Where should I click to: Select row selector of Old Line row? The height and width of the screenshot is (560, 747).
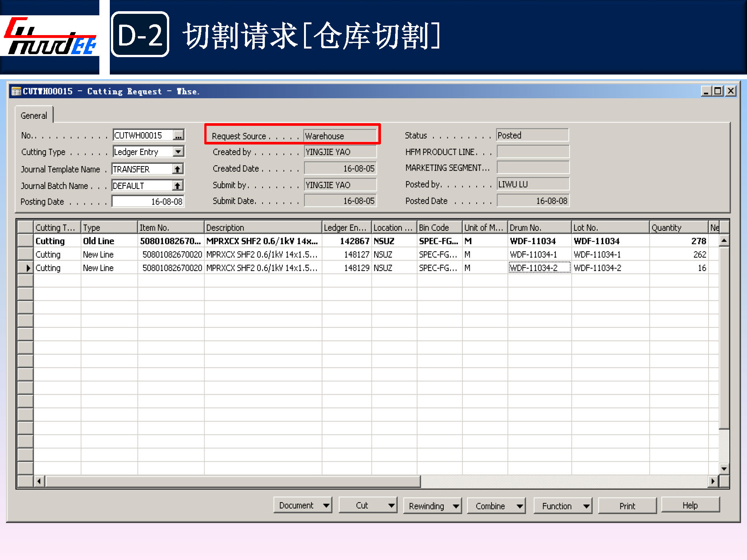(25, 241)
